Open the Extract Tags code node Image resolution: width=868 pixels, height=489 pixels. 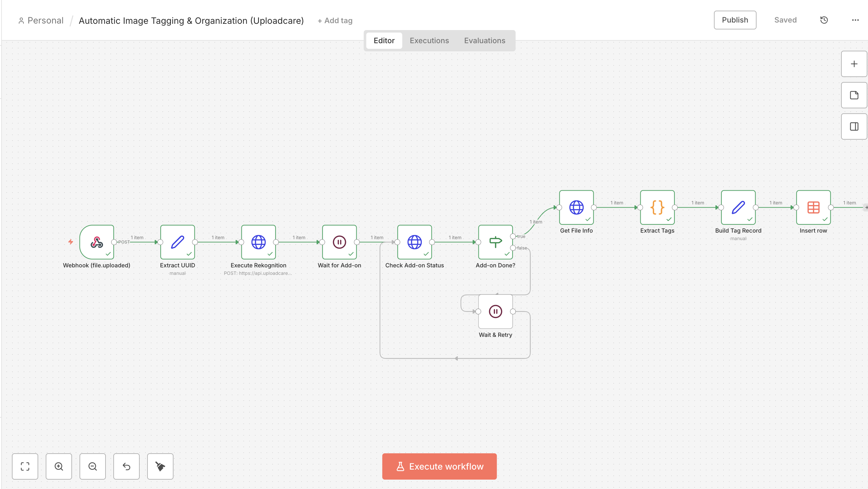click(x=657, y=208)
